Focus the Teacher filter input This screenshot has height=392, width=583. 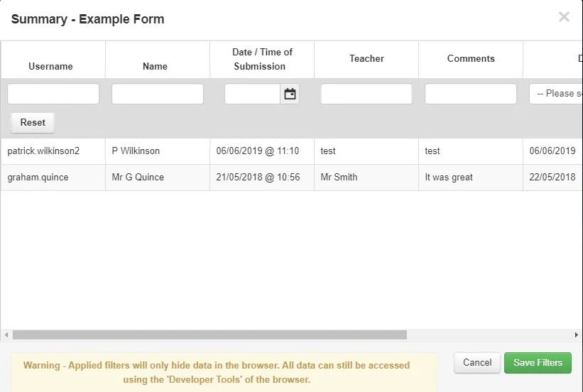366,94
